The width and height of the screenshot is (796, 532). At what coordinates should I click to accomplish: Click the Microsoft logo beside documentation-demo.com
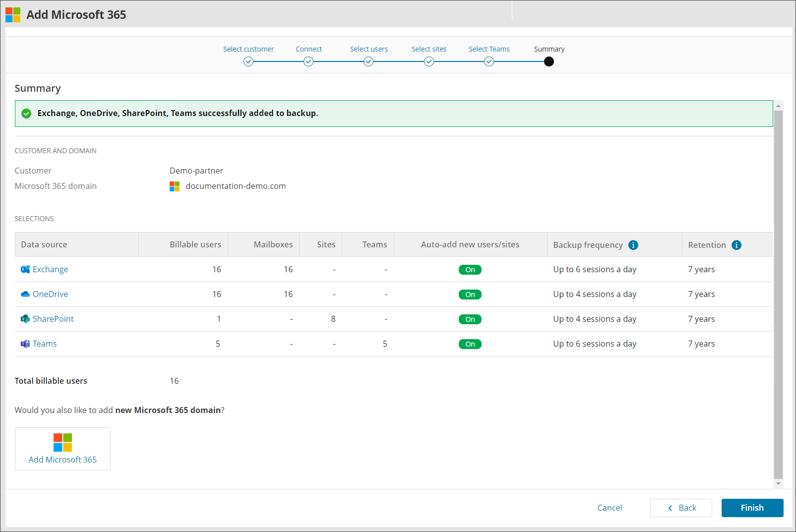pyautogui.click(x=175, y=186)
